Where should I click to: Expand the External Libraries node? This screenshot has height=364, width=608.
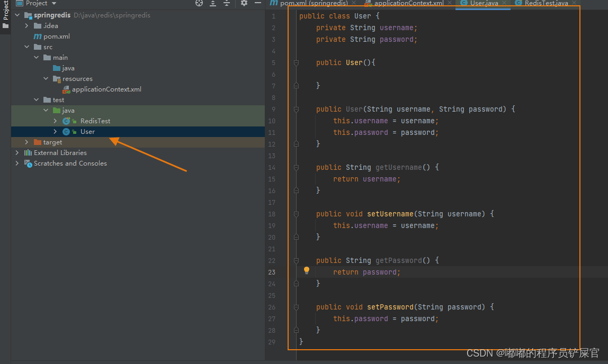pos(17,153)
